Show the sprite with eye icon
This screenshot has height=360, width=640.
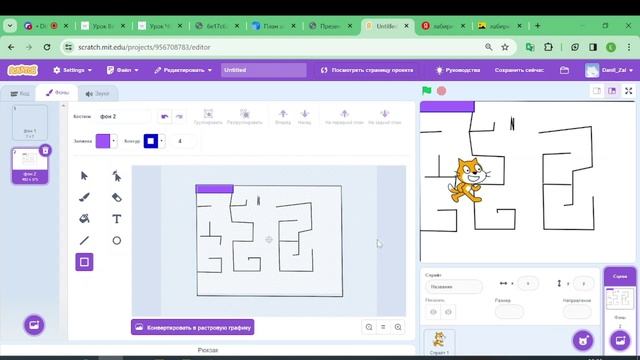pyautogui.click(x=433, y=312)
